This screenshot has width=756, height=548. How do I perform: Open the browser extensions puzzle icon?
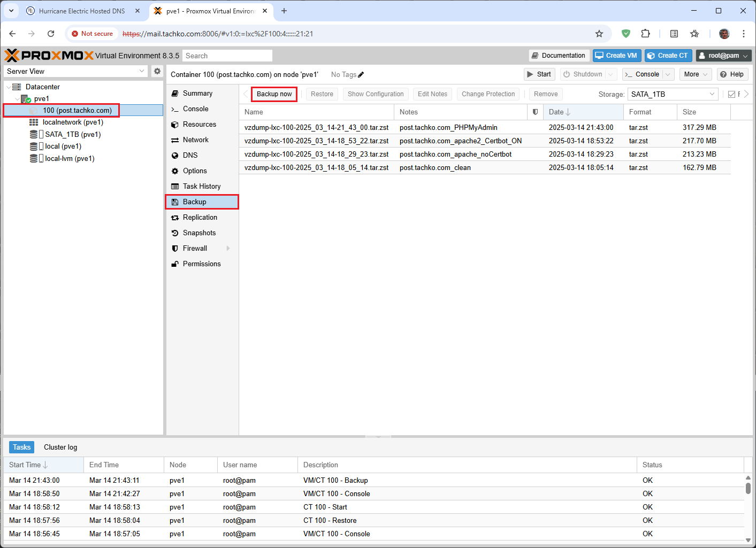pos(645,34)
